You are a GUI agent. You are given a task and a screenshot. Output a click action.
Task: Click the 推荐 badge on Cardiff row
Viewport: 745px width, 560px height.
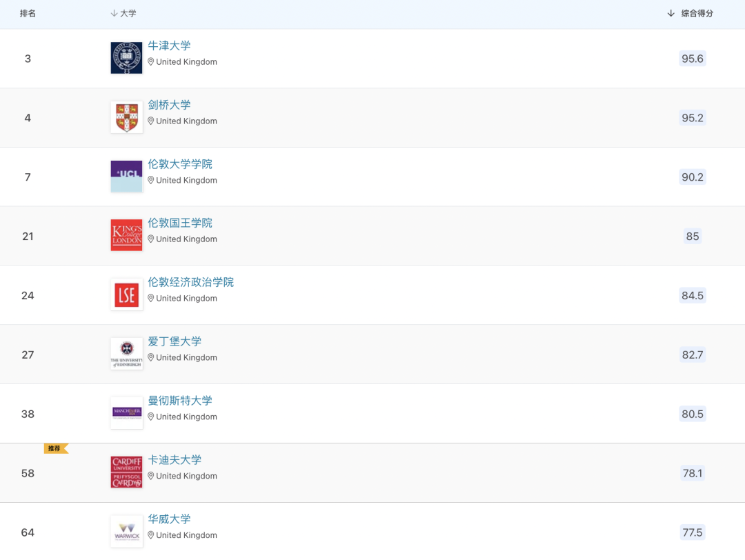pyautogui.click(x=56, y=448)
